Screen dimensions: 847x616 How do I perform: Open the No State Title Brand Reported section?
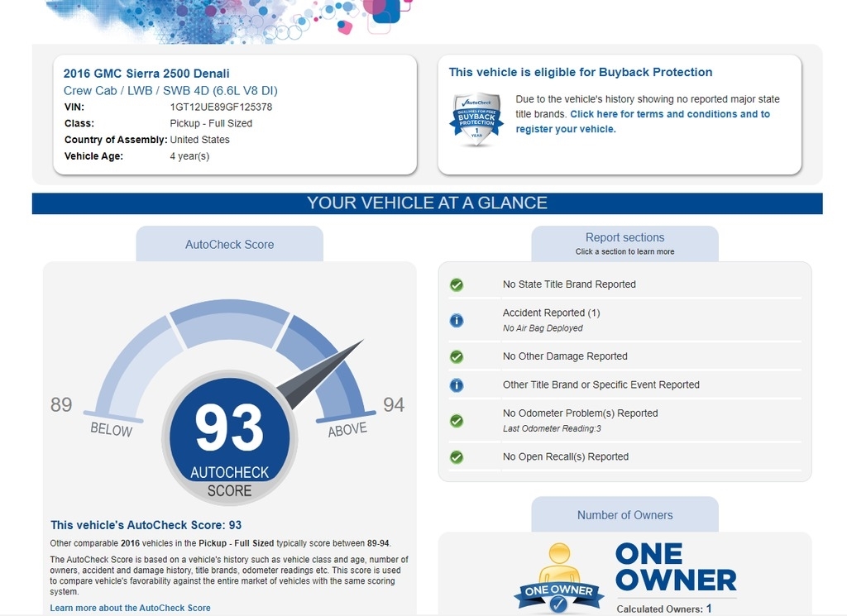(569, 284)
